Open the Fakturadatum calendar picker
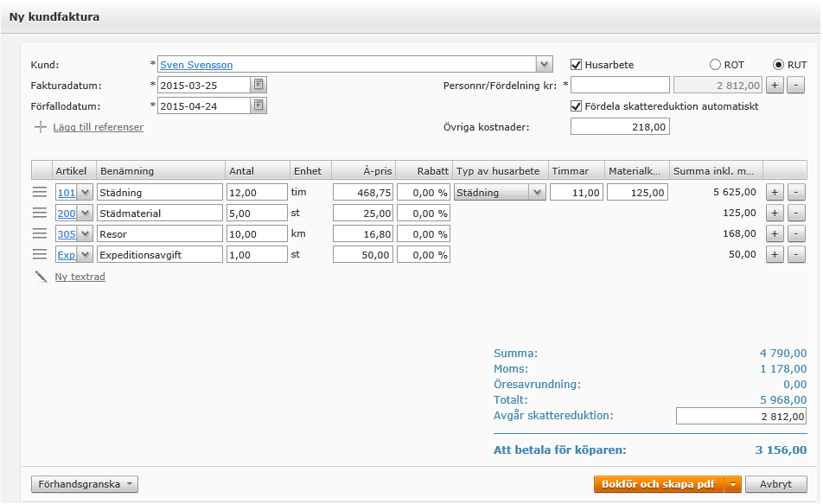This screenshot has width=823, height=504. 258,85
